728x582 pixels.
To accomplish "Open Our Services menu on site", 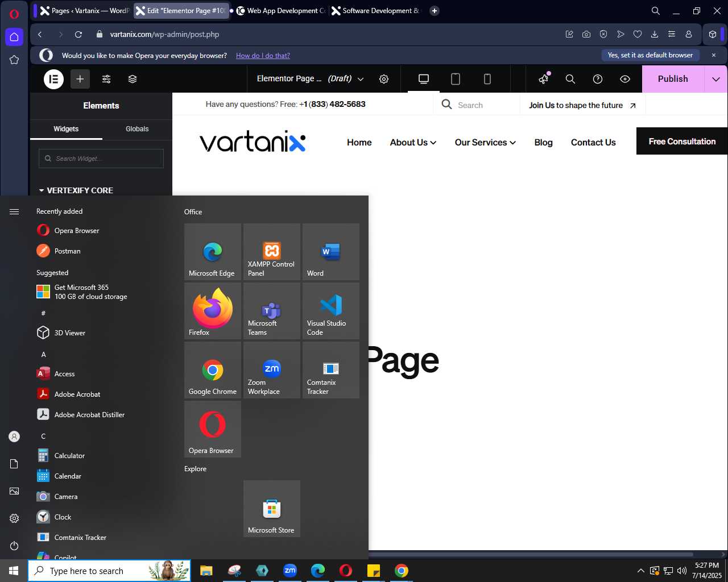I will click(485, 142).
